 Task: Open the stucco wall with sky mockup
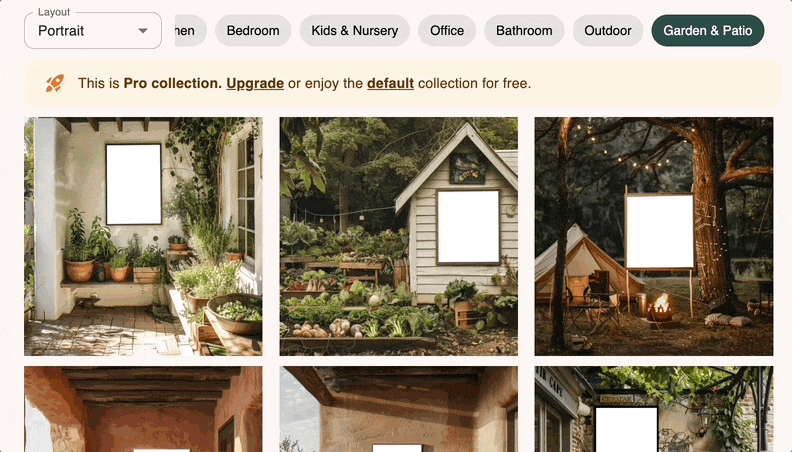pos(399,409)
